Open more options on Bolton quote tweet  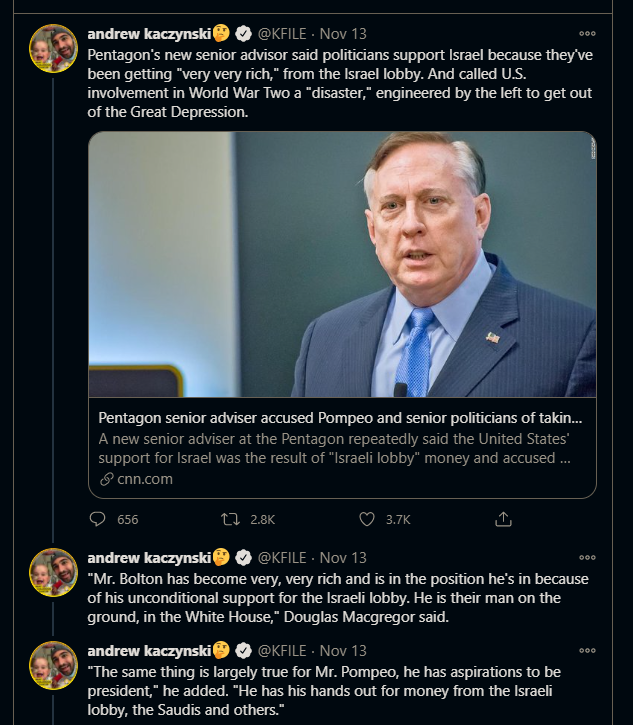[x=587, y=557]
